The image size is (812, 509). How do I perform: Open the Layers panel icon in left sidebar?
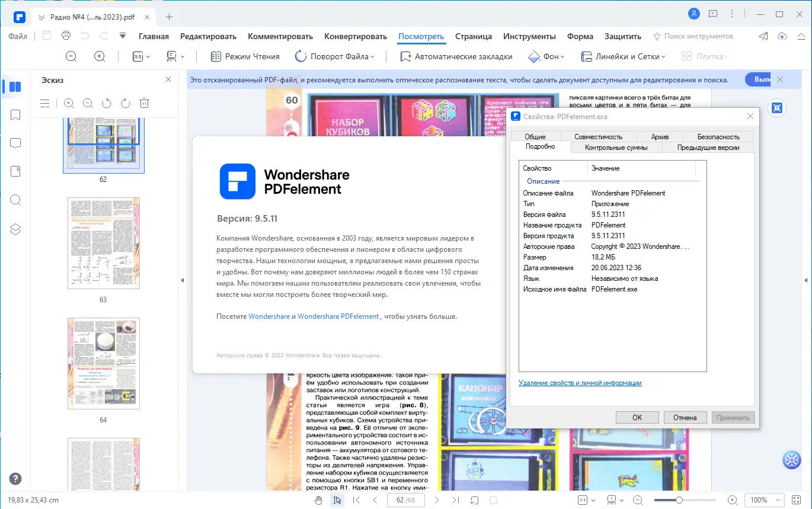[x=15, y=229]
